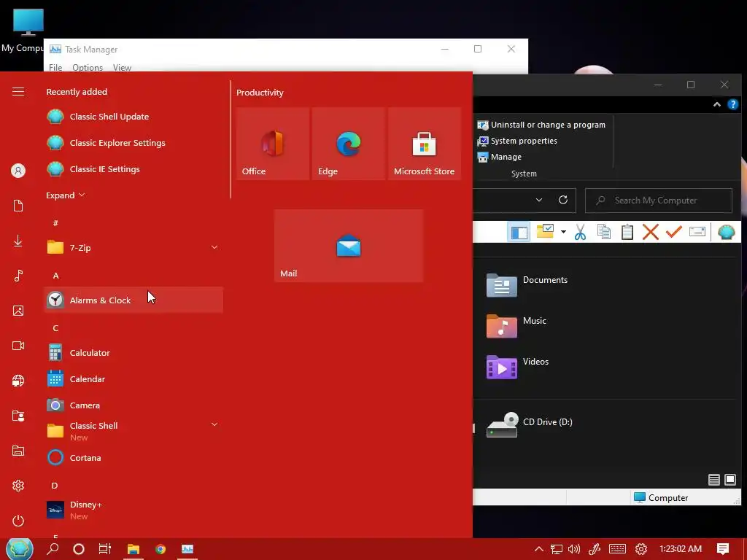Toggle navigation pane icon in Explorer toolbar
747x560 pixels.
click(519, 233)
